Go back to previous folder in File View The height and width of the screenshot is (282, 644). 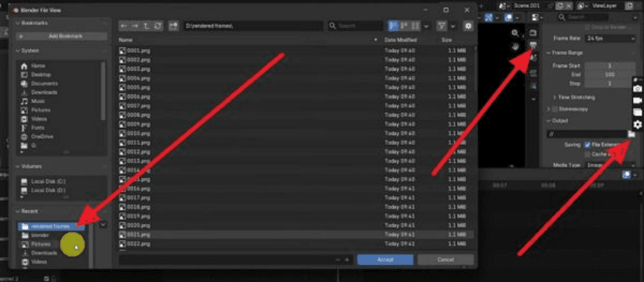coord(123,26)
